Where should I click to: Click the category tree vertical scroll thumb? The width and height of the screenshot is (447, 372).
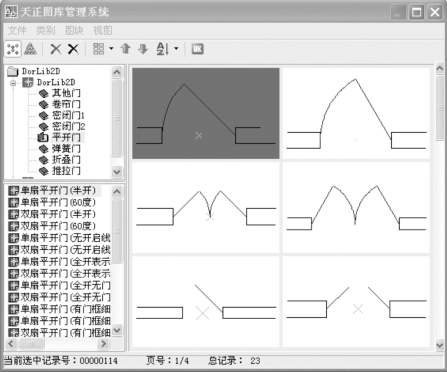point(117,117)
